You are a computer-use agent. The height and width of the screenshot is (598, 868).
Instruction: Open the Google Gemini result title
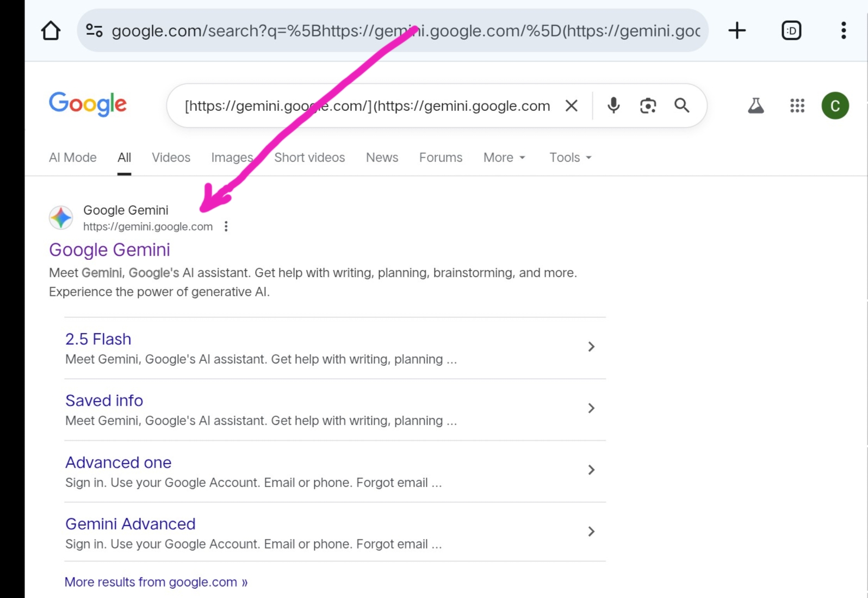(110, 250)
